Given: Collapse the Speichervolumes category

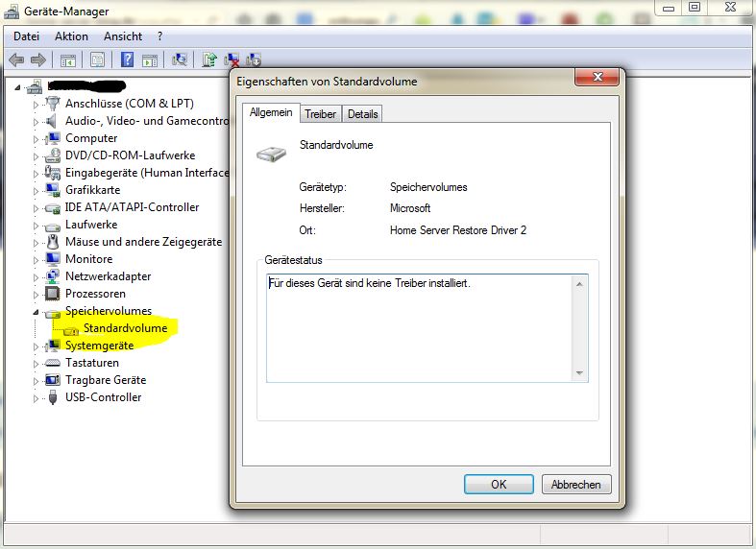Looking at the screenshot, I should click(x=37, y=312).
